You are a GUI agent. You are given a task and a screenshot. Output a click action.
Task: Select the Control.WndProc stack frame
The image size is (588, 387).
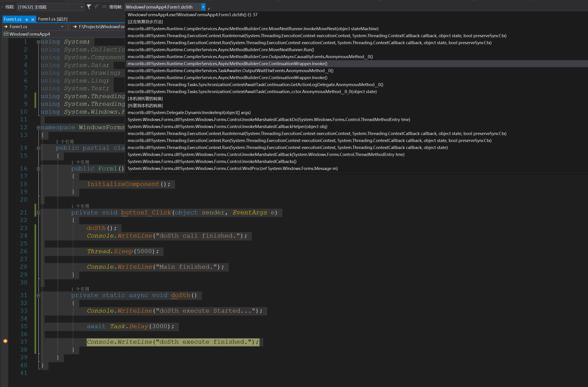pyautogui.click(x=233, y=169)
